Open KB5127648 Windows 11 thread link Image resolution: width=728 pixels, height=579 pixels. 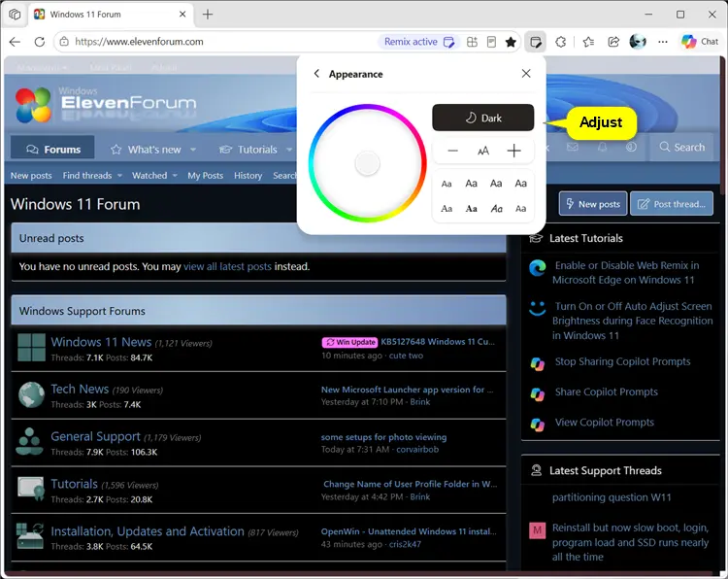[438, 342]
